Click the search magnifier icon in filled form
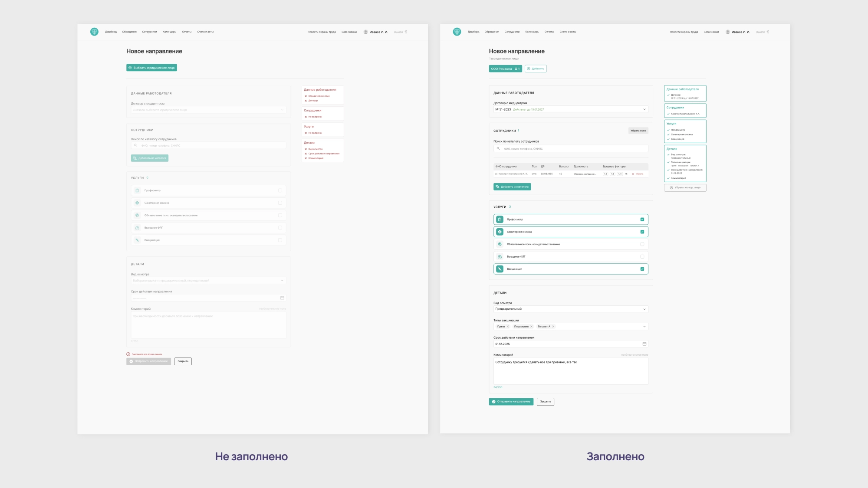 point(498,149)
